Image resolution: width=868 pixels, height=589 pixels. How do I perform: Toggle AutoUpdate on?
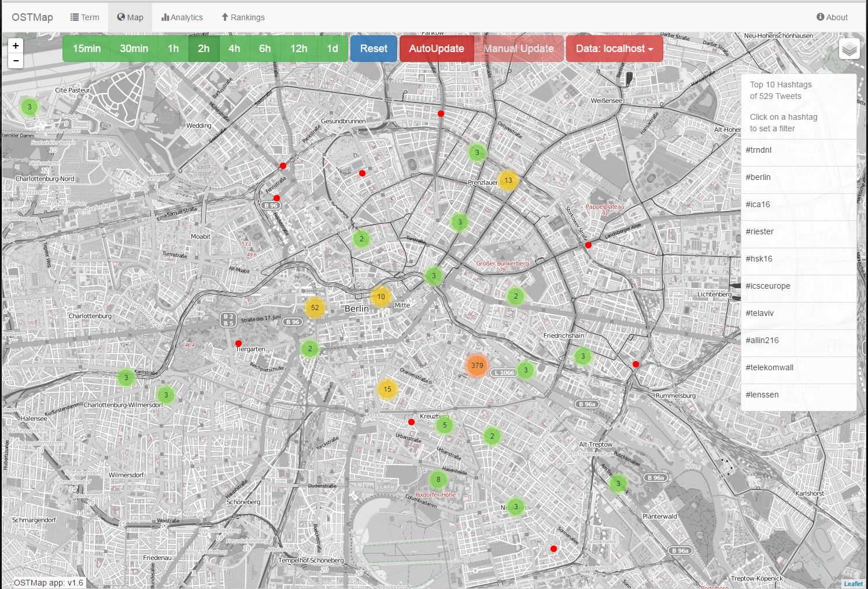pyautogui.click(x=436, y=49)
